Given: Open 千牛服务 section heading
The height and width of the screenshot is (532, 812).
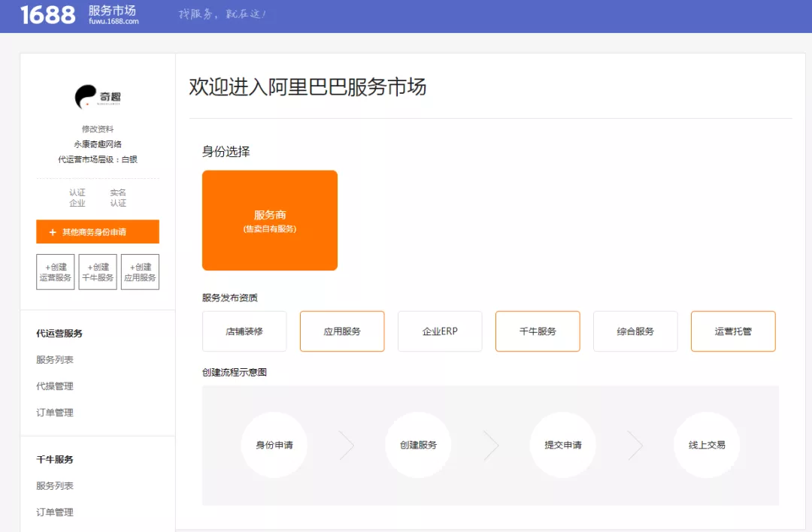Looking at the screenshot, I should click(x=55, y=460).
